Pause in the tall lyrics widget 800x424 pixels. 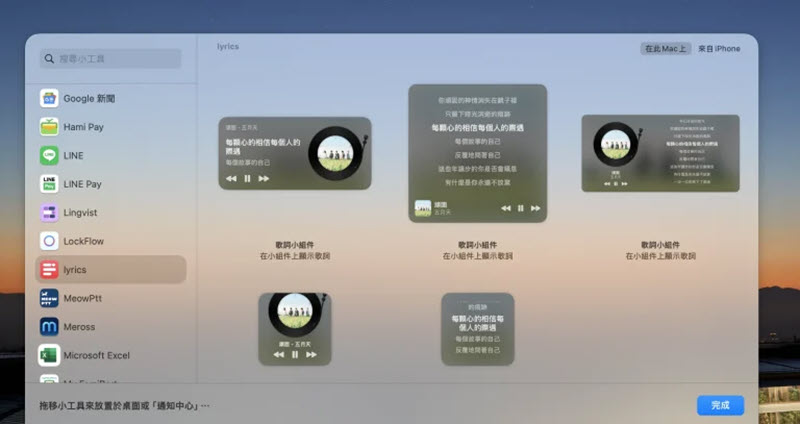click(x=520, y=208)
